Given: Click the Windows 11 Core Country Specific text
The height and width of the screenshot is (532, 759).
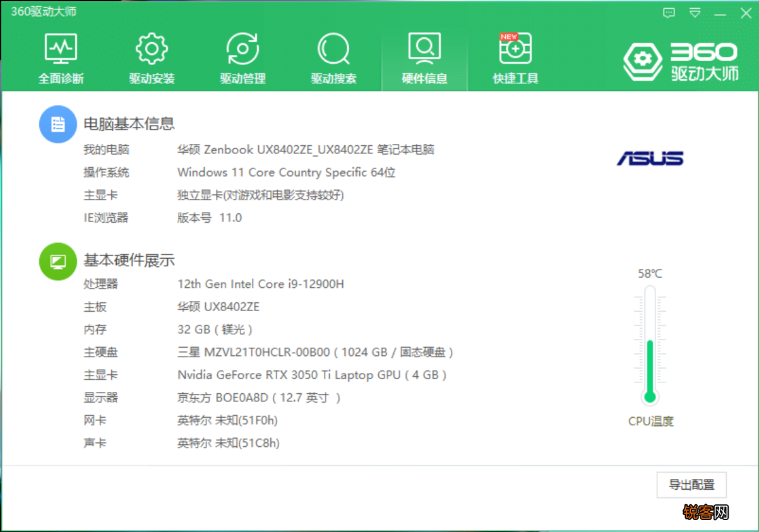Looking at the screenshot, I should tap(287, 172).
